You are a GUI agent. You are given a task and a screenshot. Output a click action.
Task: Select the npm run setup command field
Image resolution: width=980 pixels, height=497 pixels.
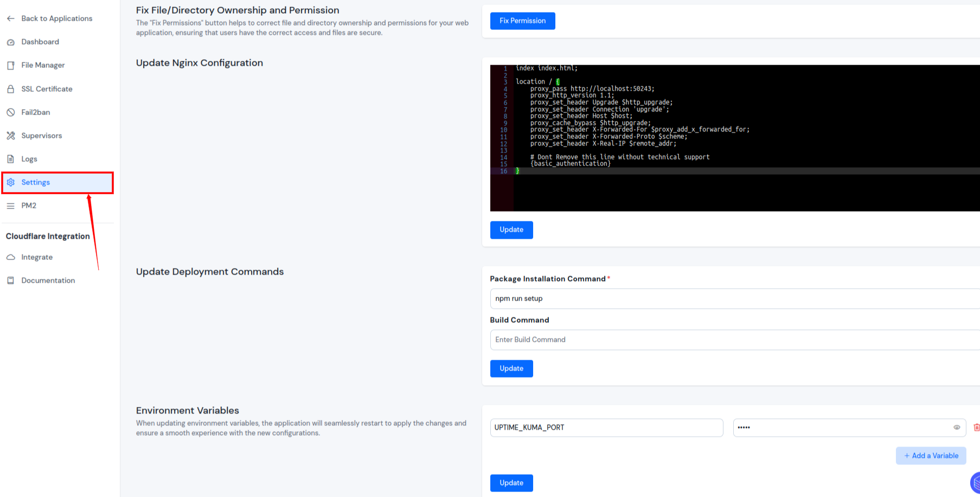coord(651,298)
